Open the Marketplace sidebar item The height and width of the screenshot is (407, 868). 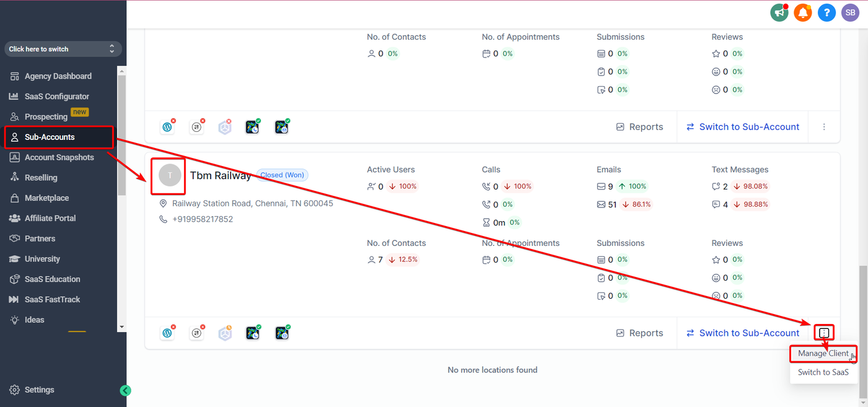click(46, 198)
